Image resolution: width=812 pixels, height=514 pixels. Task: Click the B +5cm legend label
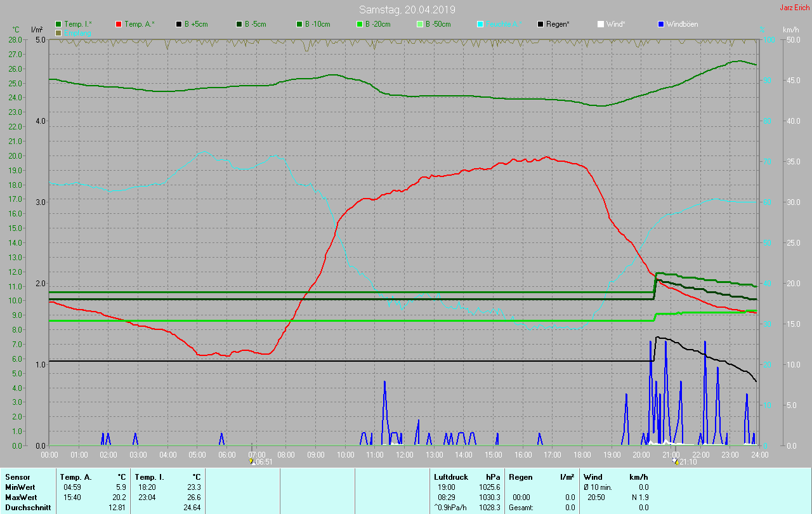(x=196, y=24)
